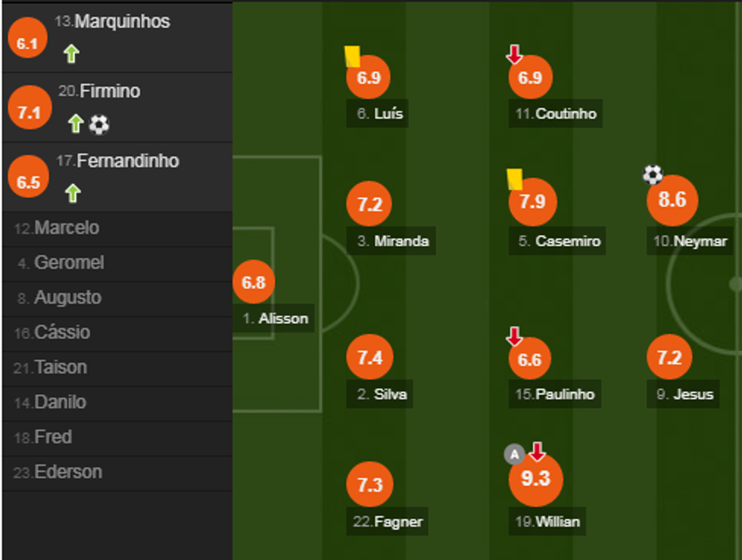Screen dimensions: 742x560
Task: Click the green sub-in arrow under Marquinhos
Action: (71, 54)
